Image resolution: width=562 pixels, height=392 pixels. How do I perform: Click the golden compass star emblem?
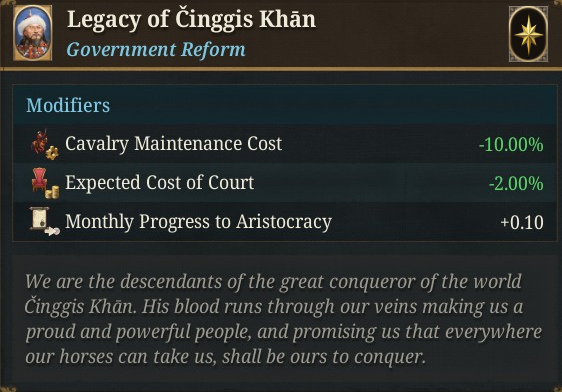point(529,34)
